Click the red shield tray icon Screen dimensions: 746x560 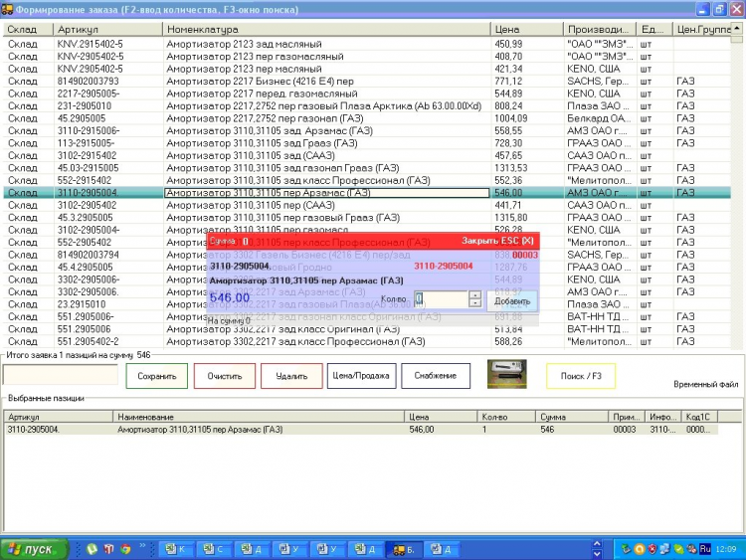(653, 549)
